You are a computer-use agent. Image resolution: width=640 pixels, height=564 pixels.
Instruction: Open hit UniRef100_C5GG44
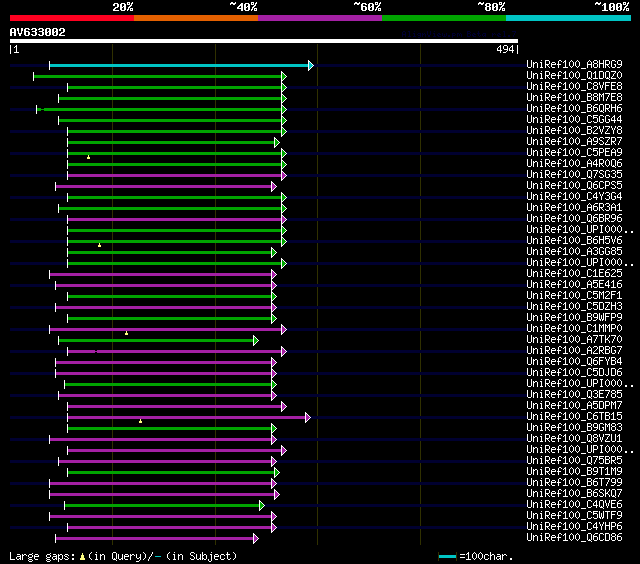point(574,120)
